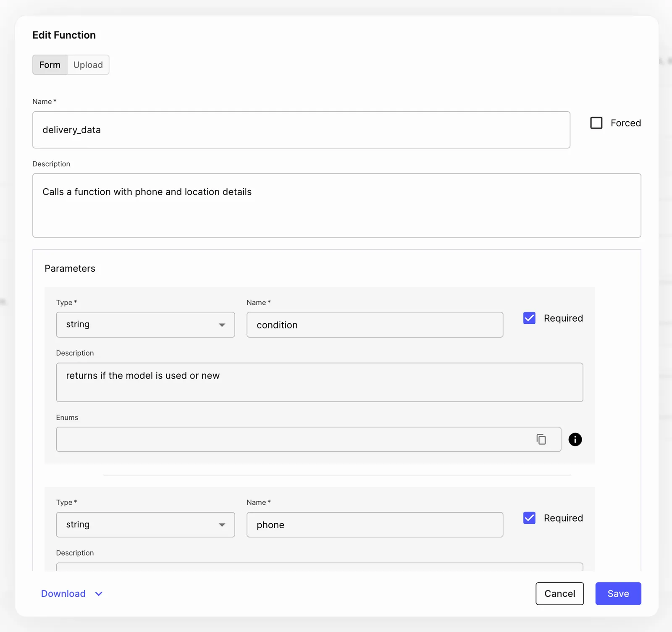Select the Parameters section heading
The height and width of the screenshot is (632, 672).
coord(70,268)
